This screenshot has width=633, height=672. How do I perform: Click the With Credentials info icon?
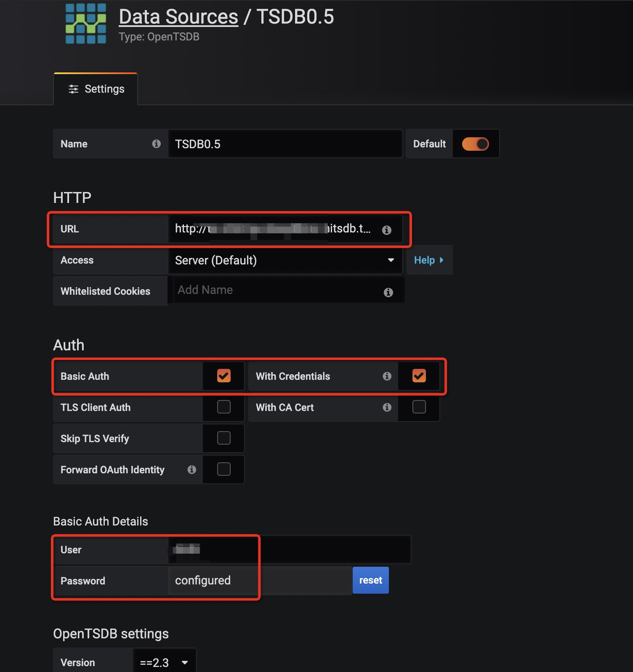[x=387, y=376]
